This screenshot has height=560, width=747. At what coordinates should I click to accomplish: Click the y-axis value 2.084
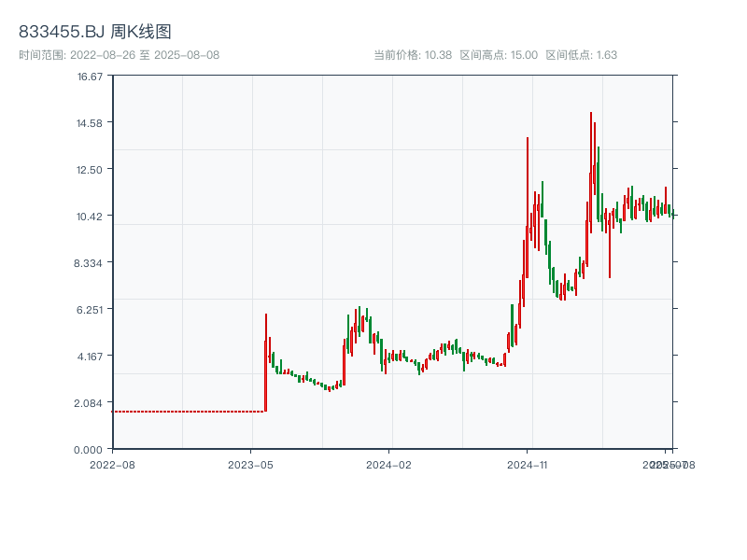pos(88,403)
